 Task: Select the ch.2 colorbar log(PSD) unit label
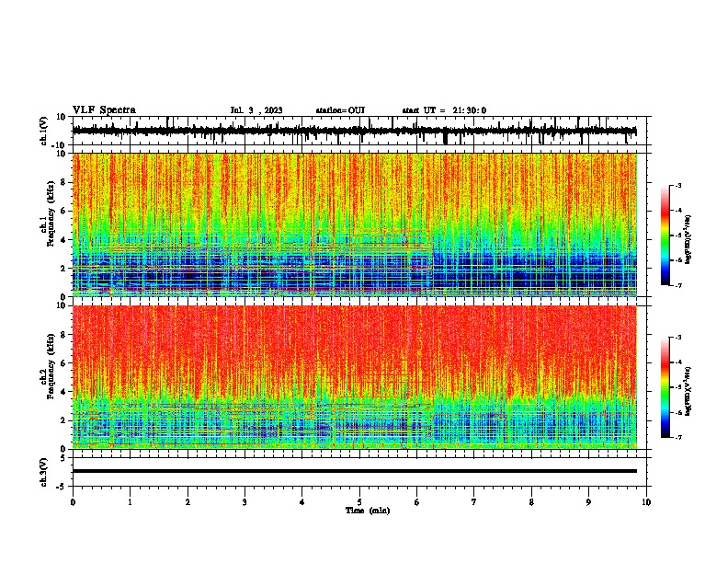click(x=688, y=391)
